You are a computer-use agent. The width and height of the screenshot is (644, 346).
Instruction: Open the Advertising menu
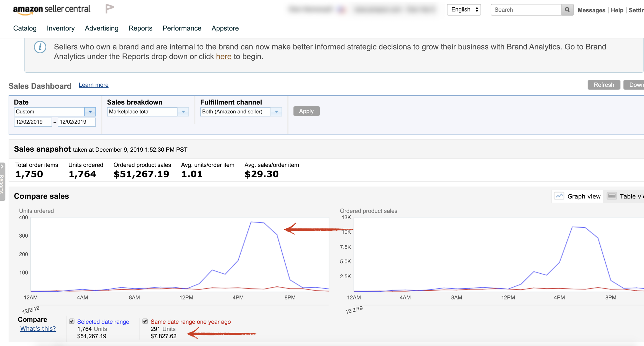click(x=102, y=28)
